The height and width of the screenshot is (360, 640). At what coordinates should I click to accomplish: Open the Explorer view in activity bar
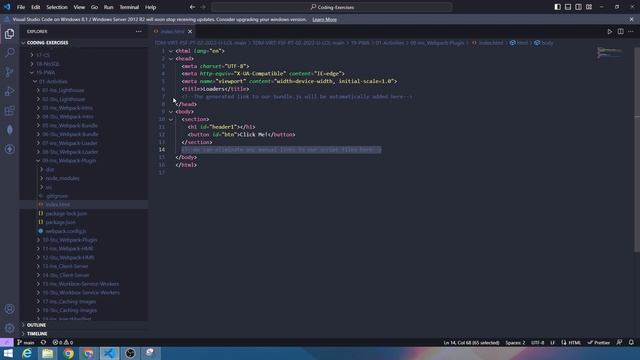(9, 34)
